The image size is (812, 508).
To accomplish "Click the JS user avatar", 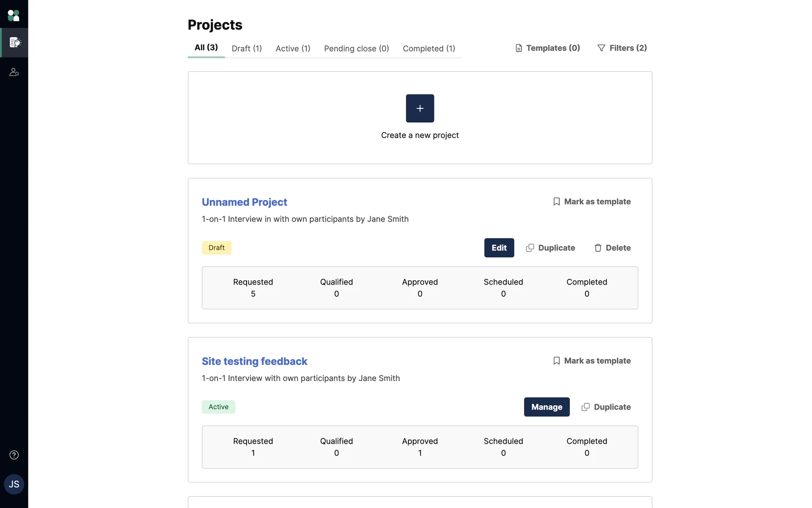I will pyautogui.click(x=14, y=484).
